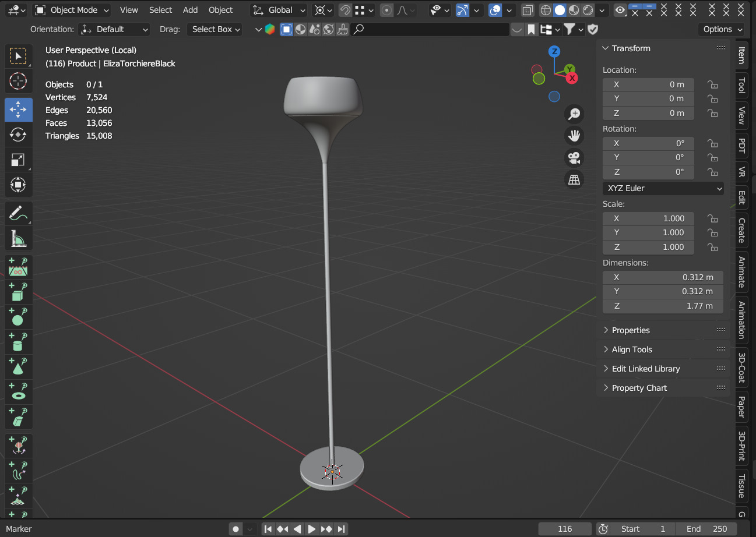Toggle viewport overlays
The image size is (756, 537).
pos(495,10)
